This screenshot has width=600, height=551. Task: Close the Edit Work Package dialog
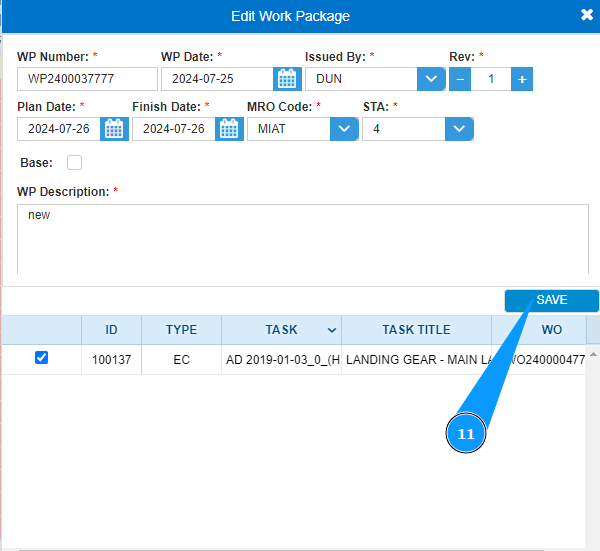587,15
